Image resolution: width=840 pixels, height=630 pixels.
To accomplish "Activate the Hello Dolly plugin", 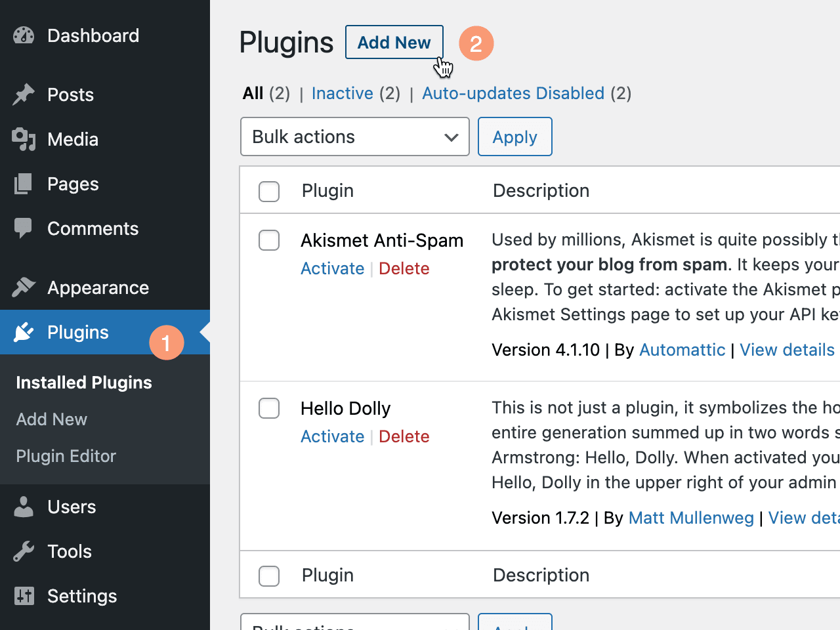I will [x=333, y=436].
